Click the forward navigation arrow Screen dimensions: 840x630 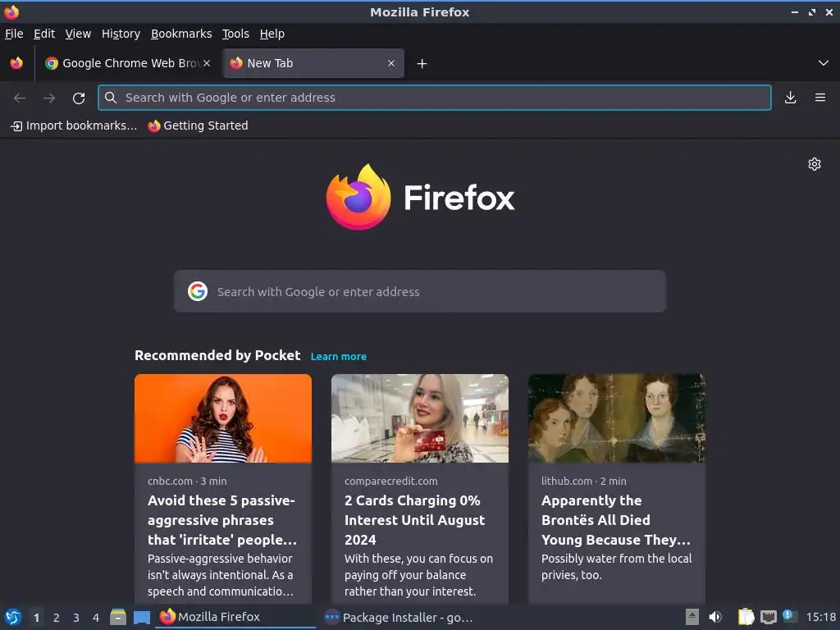[49, 98]
